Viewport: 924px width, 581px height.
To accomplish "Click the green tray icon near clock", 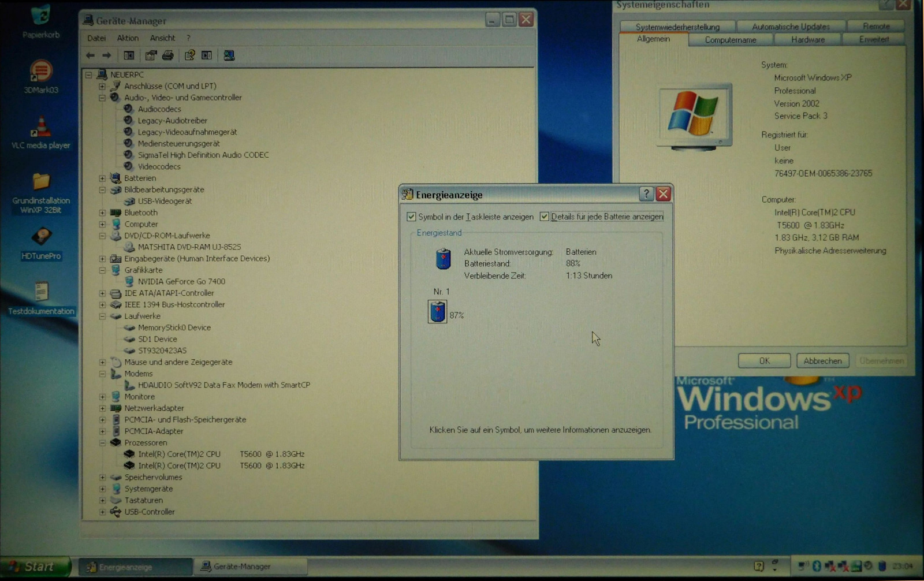I will 857,566.
